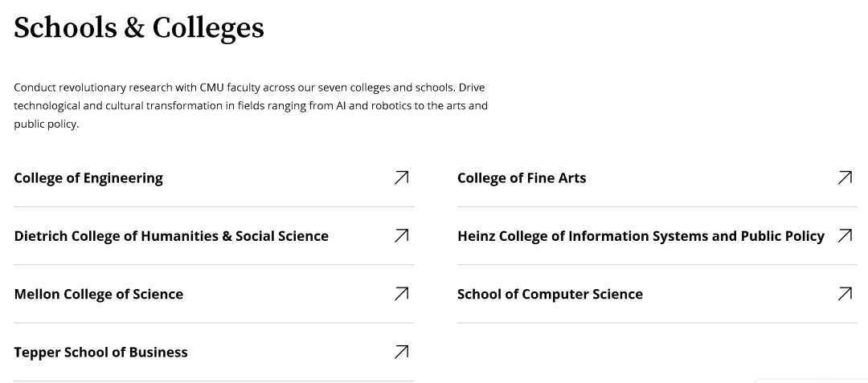
Task: Click the arrow icon beside College of Engineering
Action: [401, 177]
